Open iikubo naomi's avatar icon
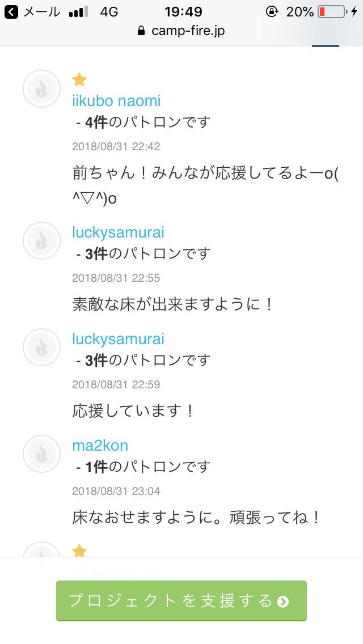This screenshot has width=363, height=644. tap(41, 89)
